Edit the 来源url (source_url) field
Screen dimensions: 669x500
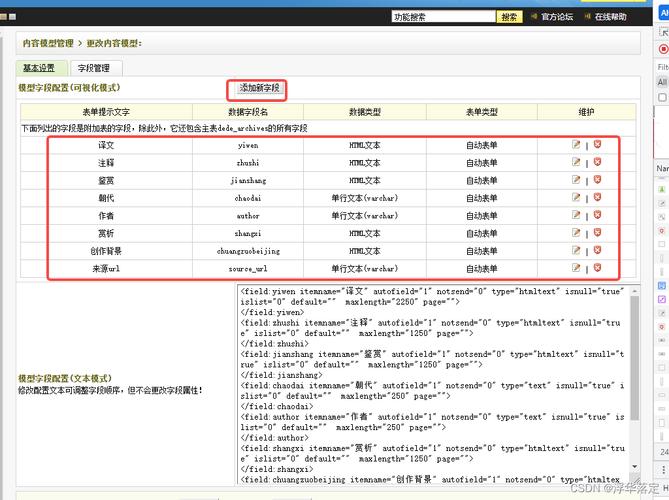(x=576, y=267)
